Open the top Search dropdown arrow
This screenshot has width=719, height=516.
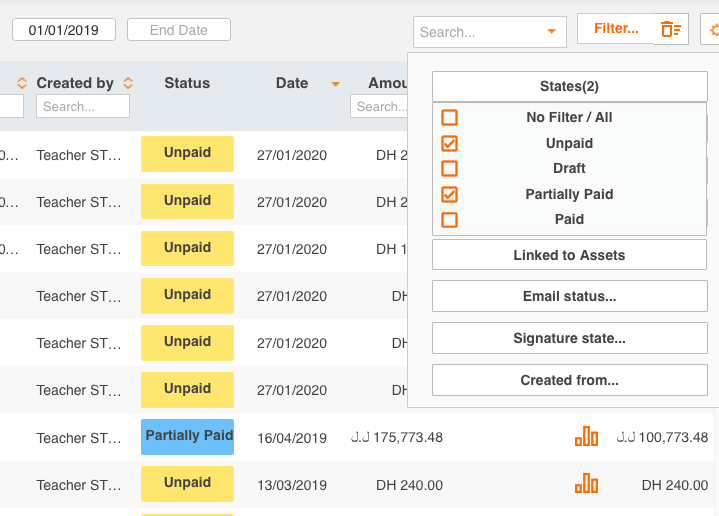coord(550,32)
